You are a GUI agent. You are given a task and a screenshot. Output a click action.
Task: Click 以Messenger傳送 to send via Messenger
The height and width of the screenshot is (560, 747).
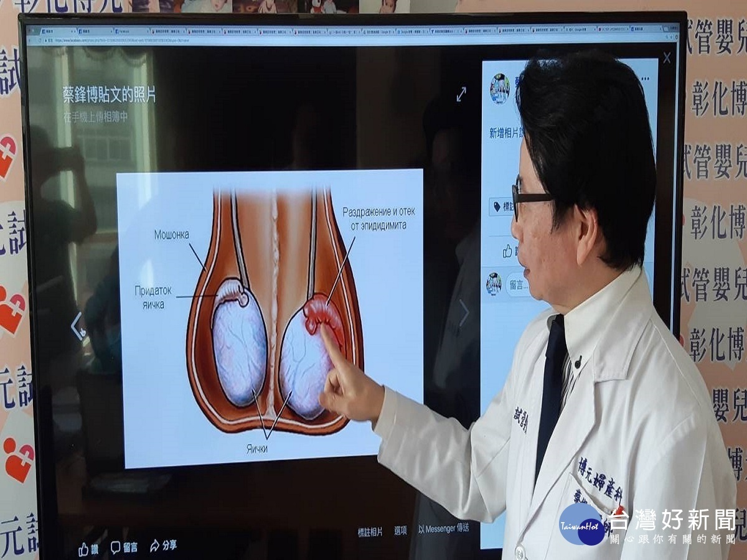click(x=443, y=528)
